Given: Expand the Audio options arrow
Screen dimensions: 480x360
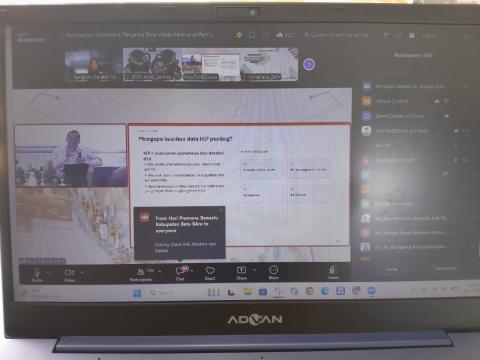Looking at the screenshot, I should coord(49,272).
